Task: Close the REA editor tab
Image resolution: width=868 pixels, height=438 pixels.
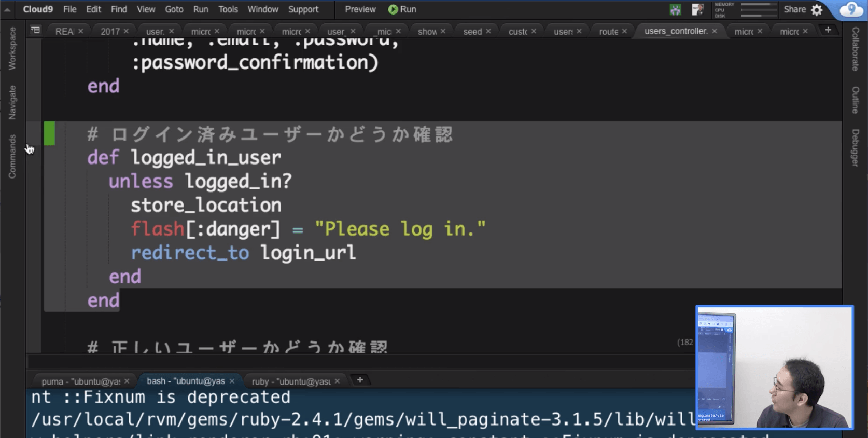Action: click(80, 31)
